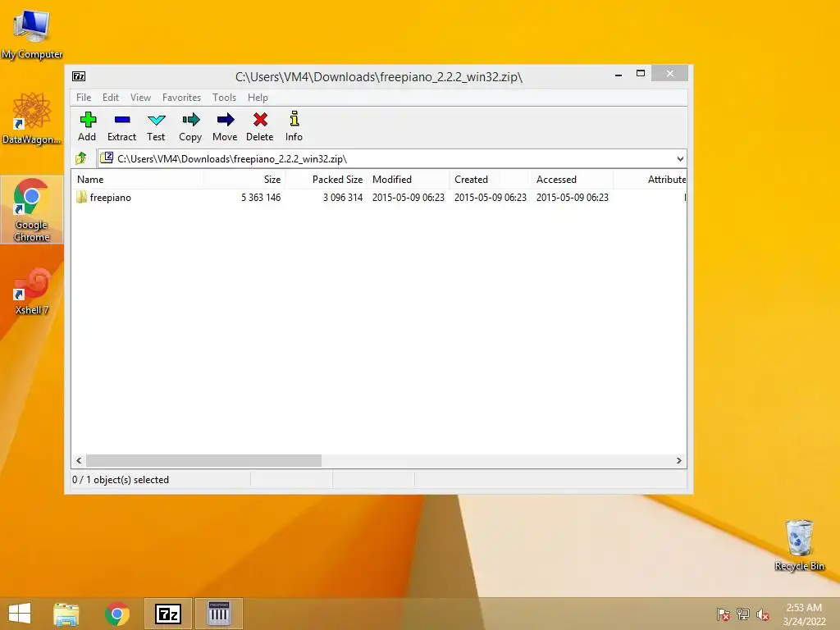Click the Modified date 2015-05-09 06:23
This screenshot has width=840, height=630.
tap(409, 198)
